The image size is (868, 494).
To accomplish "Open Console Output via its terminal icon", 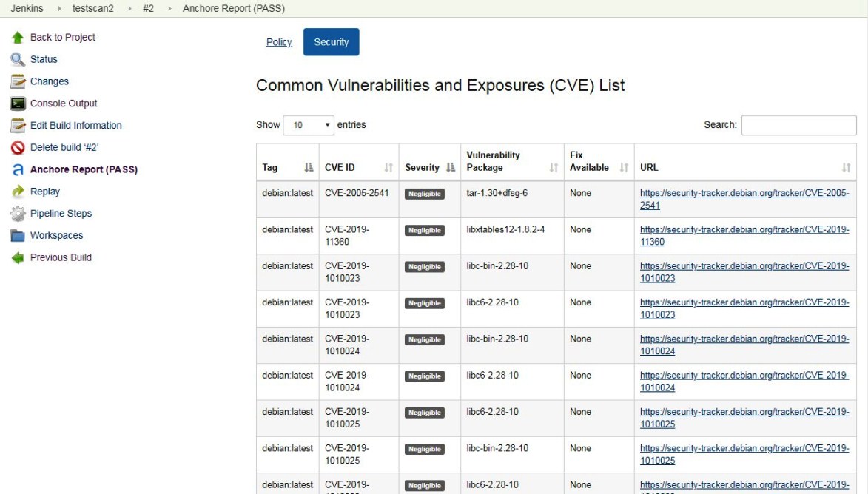I will pos(16,103).
